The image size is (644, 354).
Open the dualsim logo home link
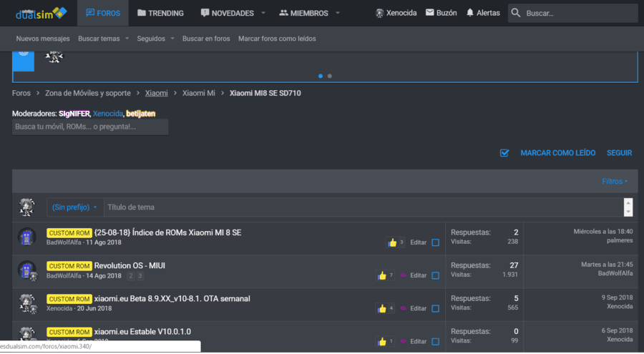(41, 14)
